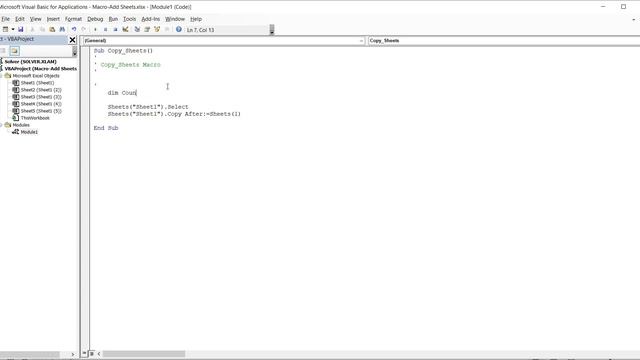Viewport: 640px width, 360px height.
Task: Open the Add-Ins menu
Action: [x=151, y=19]
